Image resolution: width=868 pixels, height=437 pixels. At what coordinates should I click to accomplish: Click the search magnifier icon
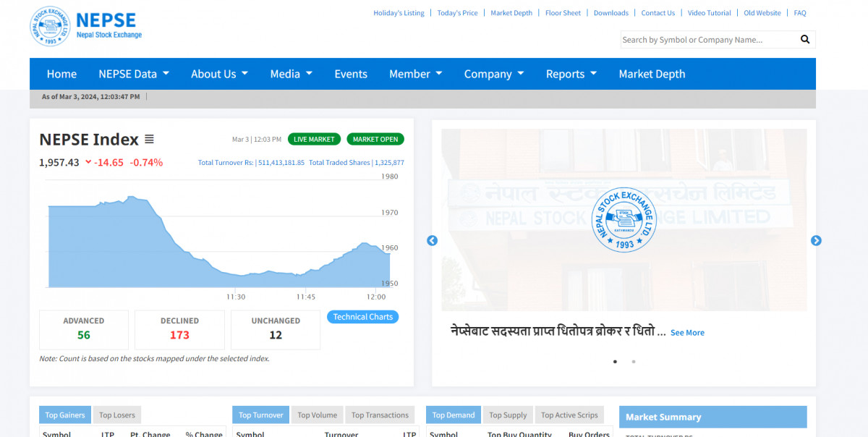[x=805, y=40]
